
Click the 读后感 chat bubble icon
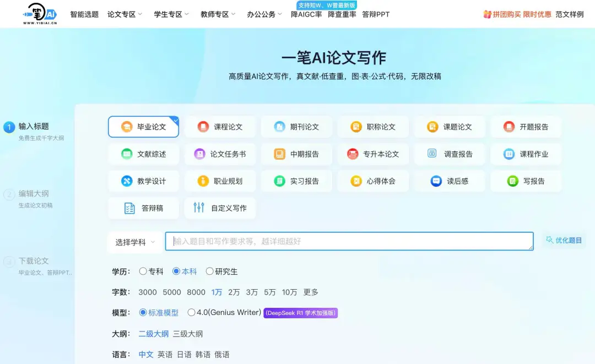(436, 181)
